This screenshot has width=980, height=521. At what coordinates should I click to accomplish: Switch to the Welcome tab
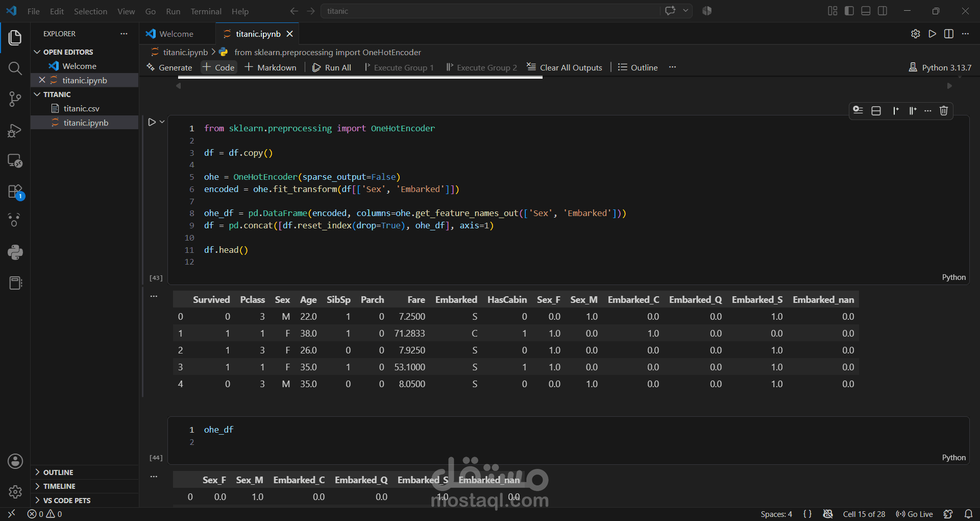177,34
